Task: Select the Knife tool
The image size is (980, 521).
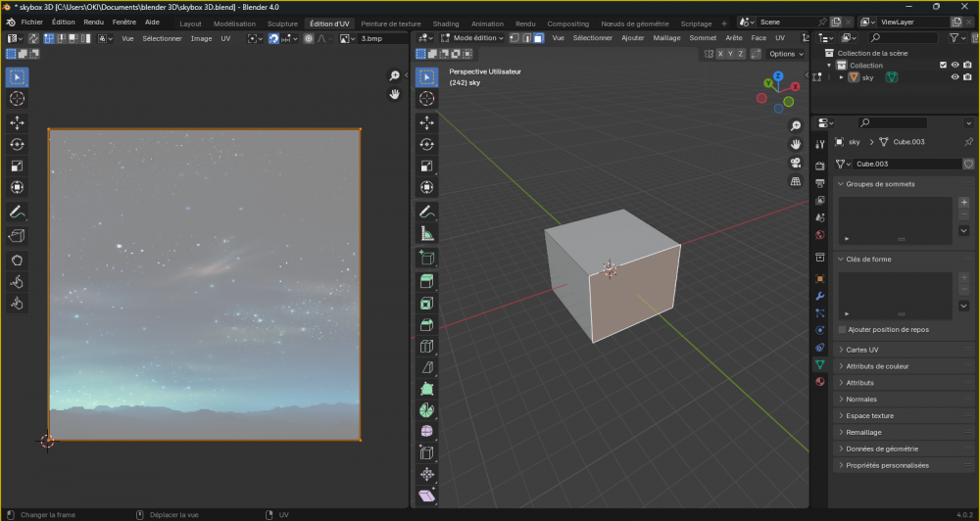Action: [x=427, y=367]
